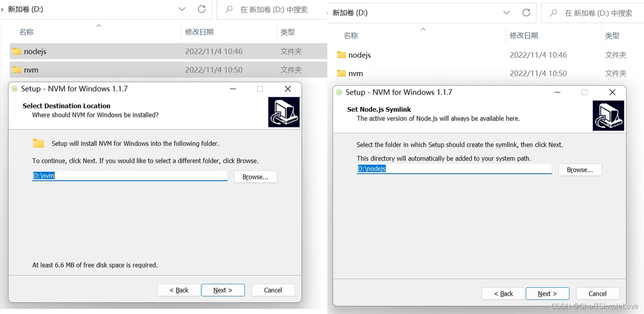
Task: Click Next in Set Node.js Symlink dialog
Action: (x=547, y=294)
